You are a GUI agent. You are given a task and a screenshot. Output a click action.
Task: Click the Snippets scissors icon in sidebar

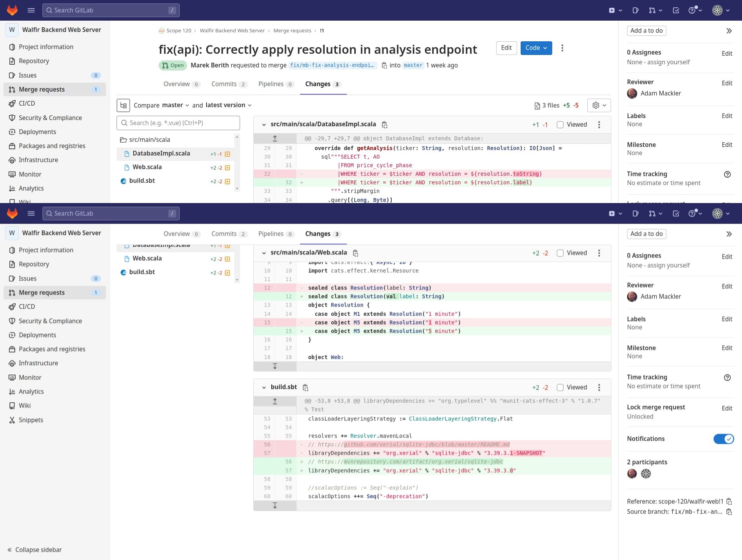point(12,420)
